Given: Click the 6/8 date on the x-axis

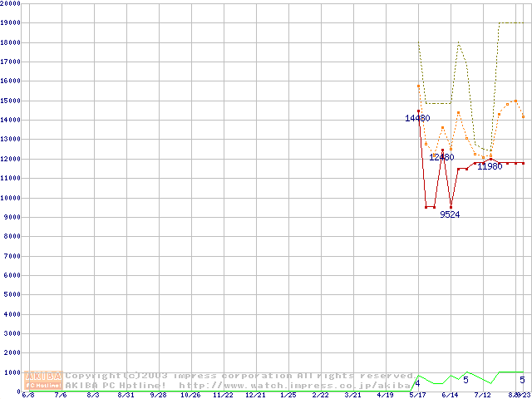Looking at the screenshot, I should click(x=28, y=396).
